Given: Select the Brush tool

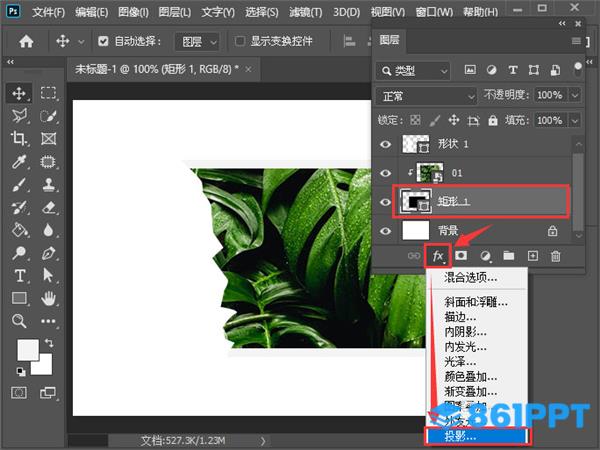Looking at the screenshot, I should click(x=19, y=184).
